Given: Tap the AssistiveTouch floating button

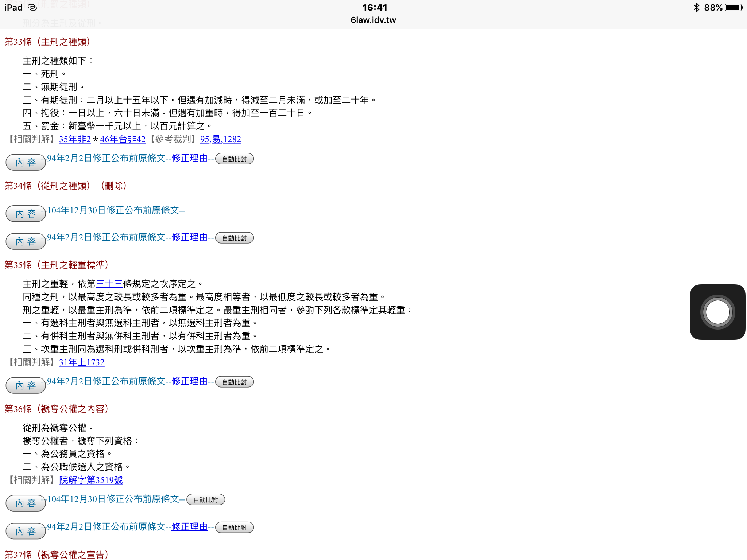Looking at the screenshot, I should 717,312.
